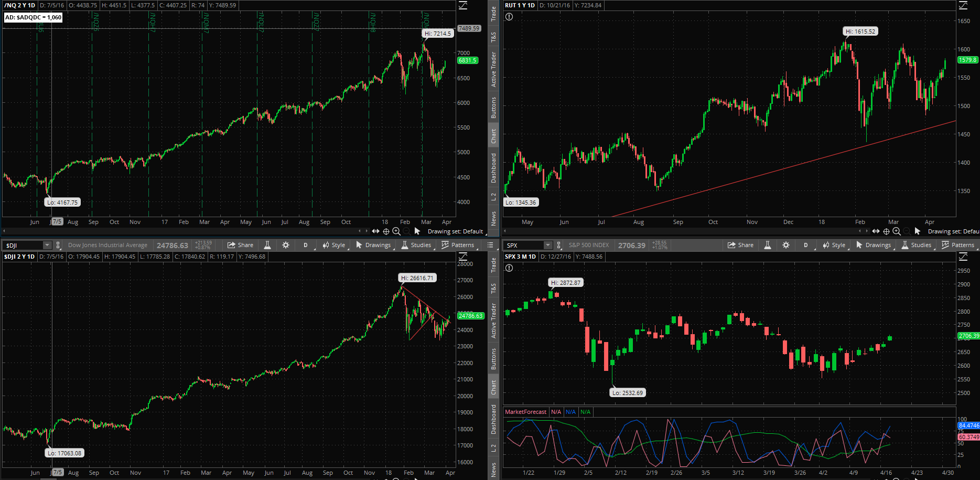Open Drawings menu in SPX toolbar
This screenshot has width=980, height=480.
874,245
